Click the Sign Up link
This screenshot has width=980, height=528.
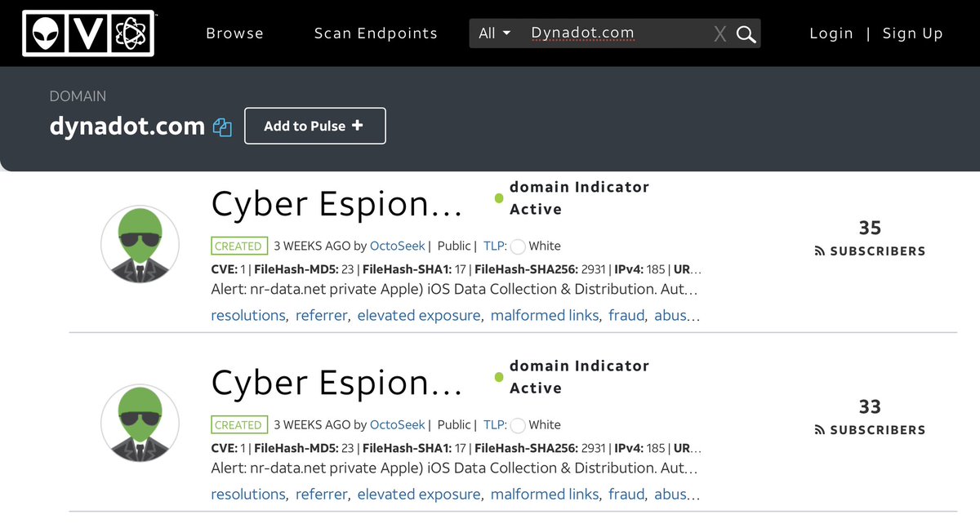click(x=912, y=33)
